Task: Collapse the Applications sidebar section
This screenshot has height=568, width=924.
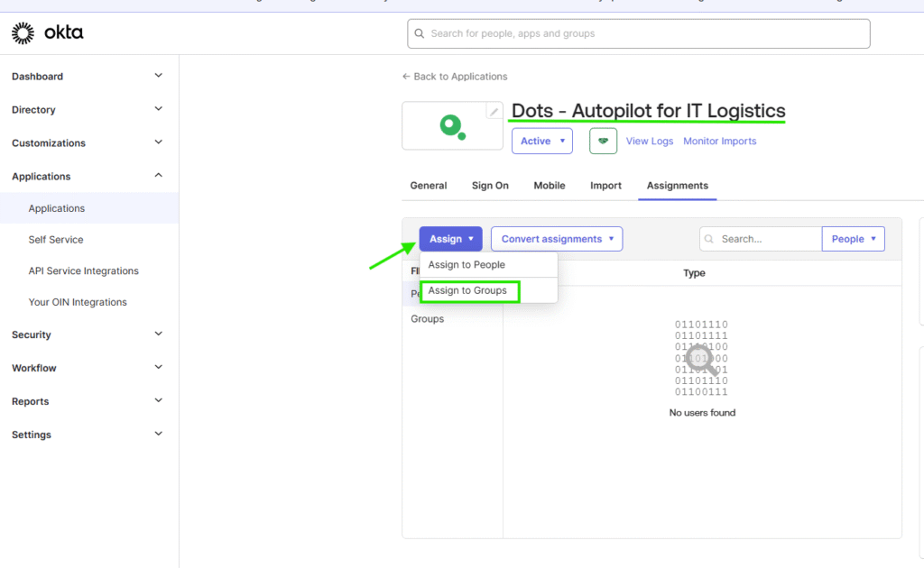Action: tap(88, 177)
